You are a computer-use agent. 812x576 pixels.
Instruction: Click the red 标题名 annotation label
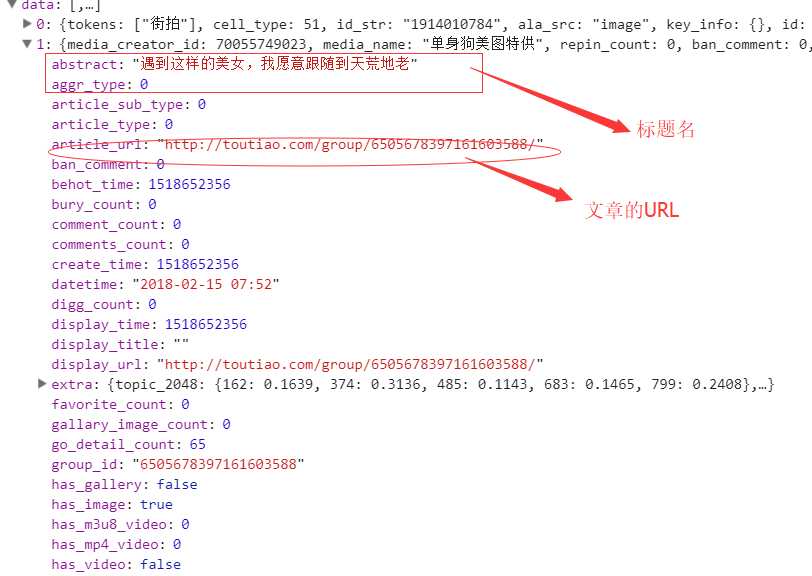pos(666,129)
